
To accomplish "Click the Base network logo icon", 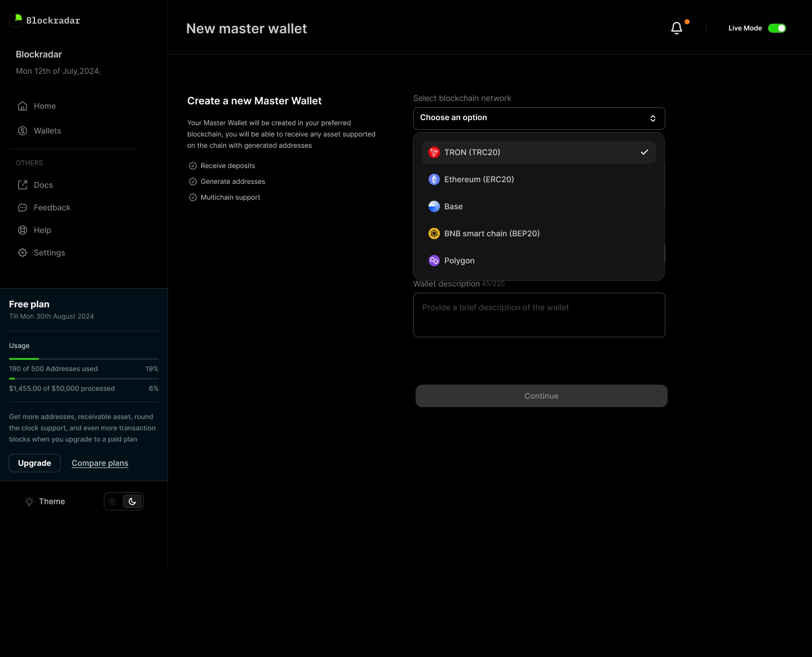I will click(434, 206).
